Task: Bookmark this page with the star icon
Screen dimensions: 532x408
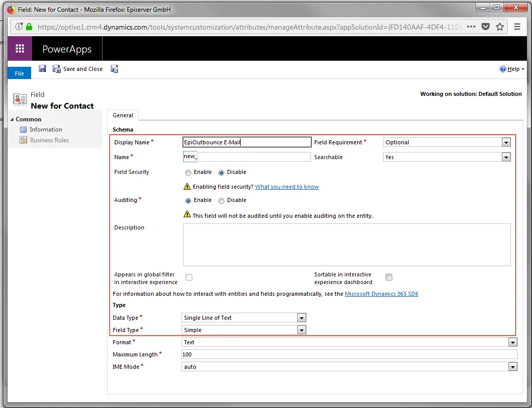Action: coord(500,27)
